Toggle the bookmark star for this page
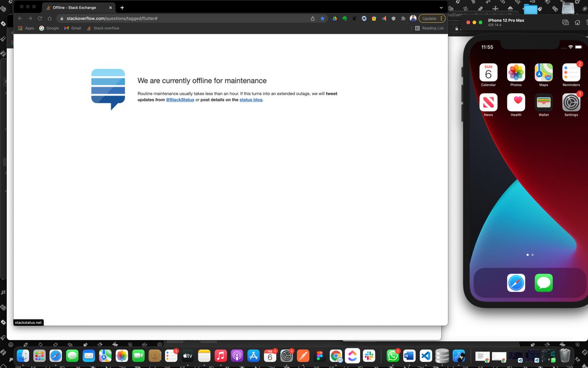 tap(322, 18)
